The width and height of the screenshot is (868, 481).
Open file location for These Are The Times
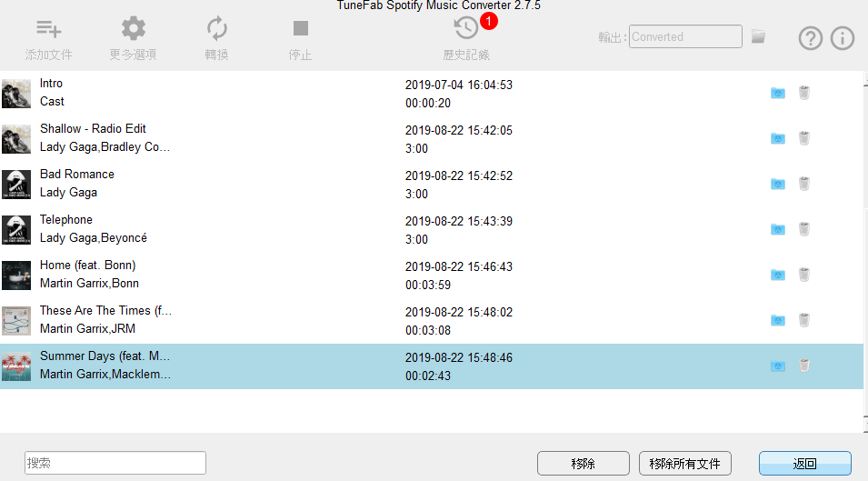(x=778, y=320)
